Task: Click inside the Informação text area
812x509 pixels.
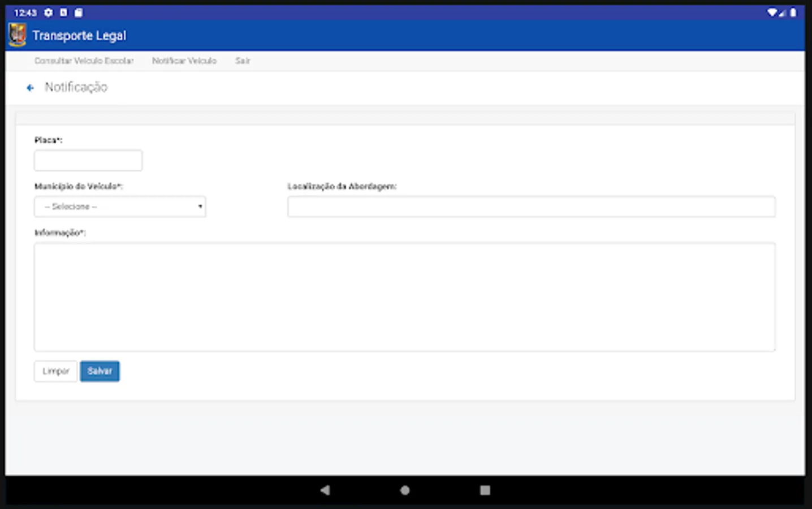Action: pos(405,297)
